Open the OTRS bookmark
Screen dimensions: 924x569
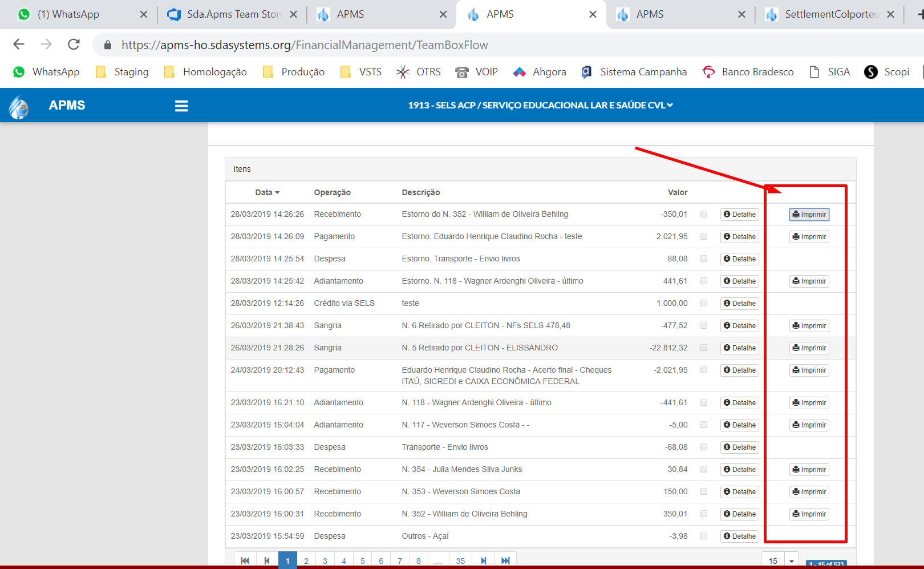click(x=419, y=72)
